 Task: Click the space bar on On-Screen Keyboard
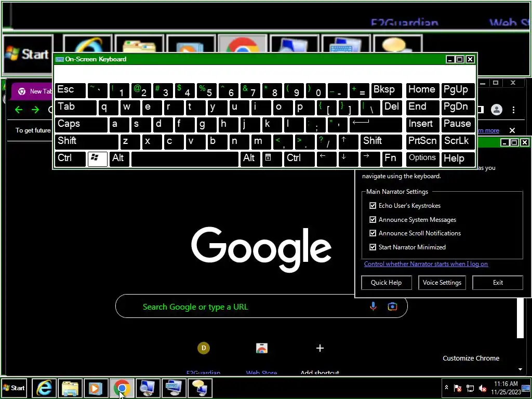click(184, 159)
